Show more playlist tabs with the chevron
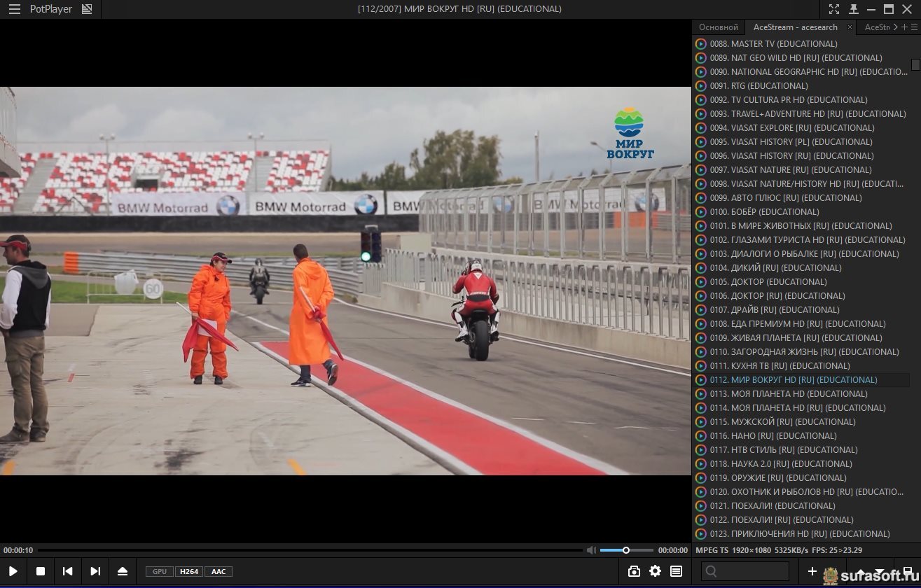Image resolution: width=921 pixels, height=588 pixels. click(x=896, y=27)
